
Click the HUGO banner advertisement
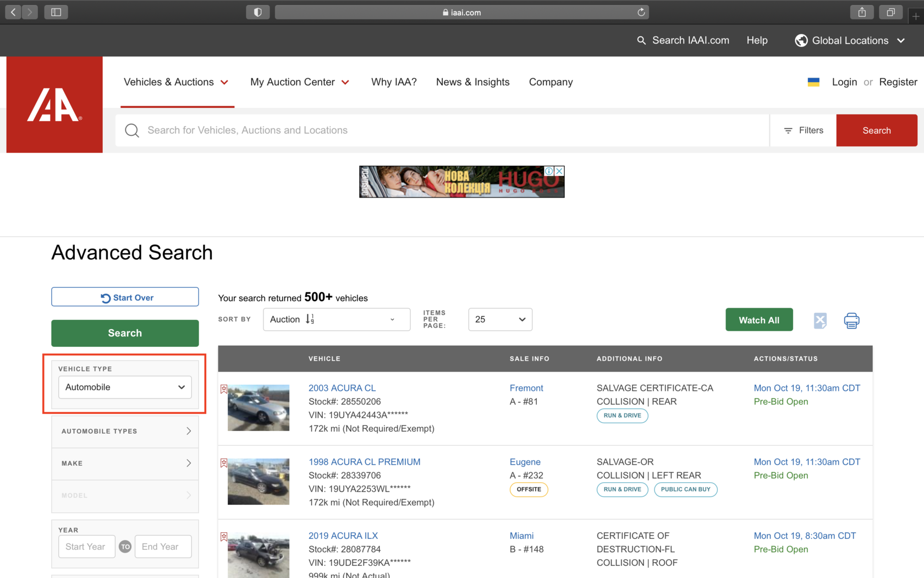[x=461, y=182]
